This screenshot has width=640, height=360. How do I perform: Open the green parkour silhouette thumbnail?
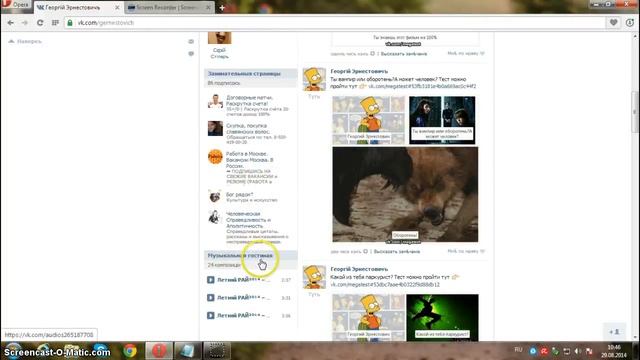442,318
